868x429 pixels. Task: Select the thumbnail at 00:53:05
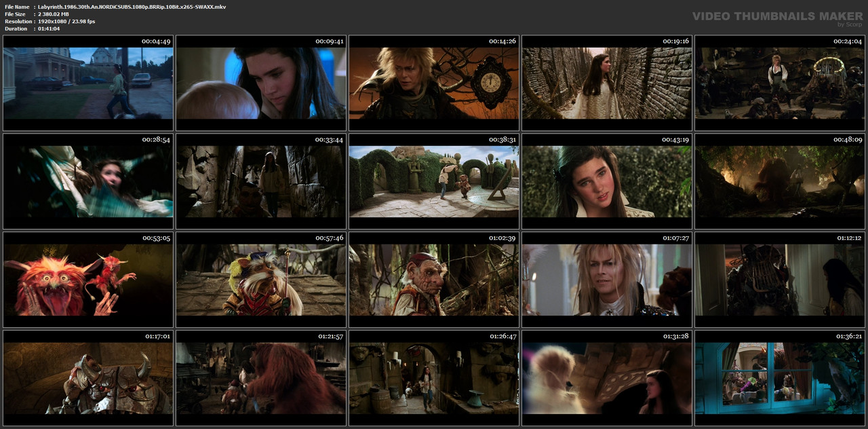pyautogui.click(x=88, y=280)
